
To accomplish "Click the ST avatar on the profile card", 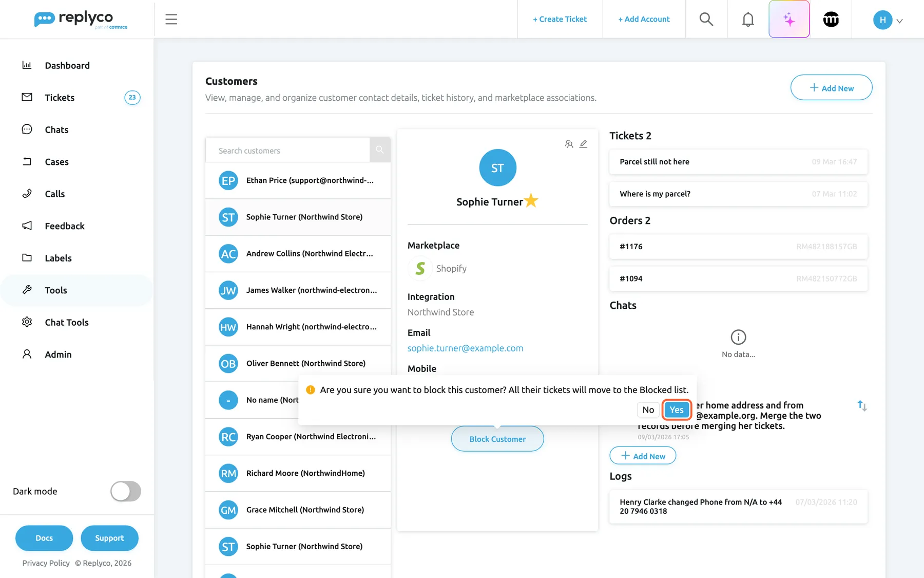I will point(497,168).
